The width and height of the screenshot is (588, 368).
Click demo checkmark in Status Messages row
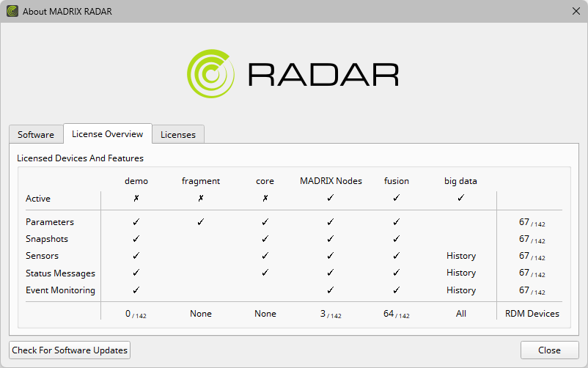pos(136,273)
